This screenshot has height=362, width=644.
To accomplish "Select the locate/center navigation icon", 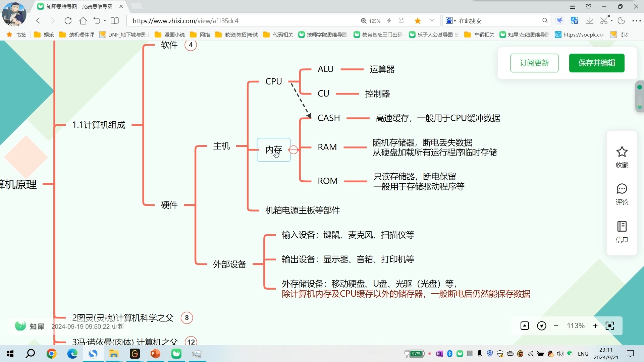I will (x=542, y=325).
